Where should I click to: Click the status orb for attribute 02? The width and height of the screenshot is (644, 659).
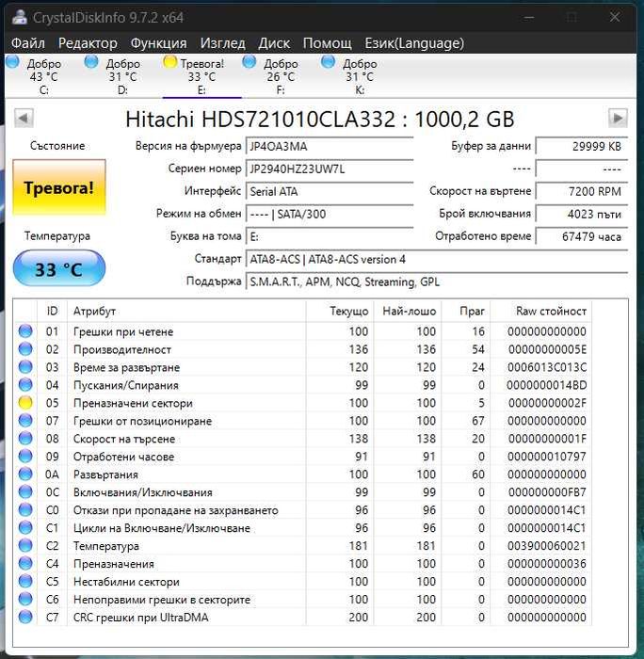[25, 349]
